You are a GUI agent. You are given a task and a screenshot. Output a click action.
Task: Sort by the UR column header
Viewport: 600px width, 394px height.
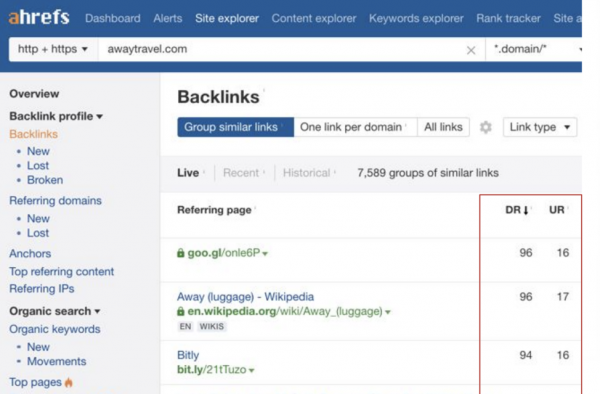pyautogui.click(x=556, y=210)
